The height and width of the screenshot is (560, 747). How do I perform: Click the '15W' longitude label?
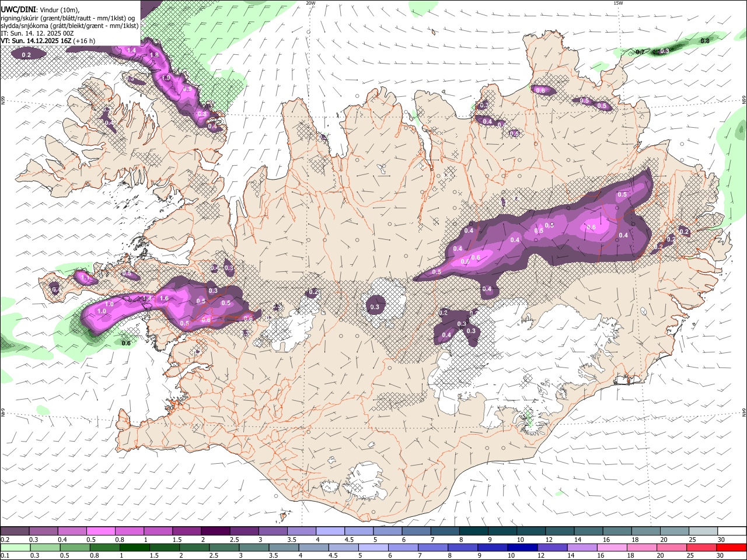click(618, 3)
